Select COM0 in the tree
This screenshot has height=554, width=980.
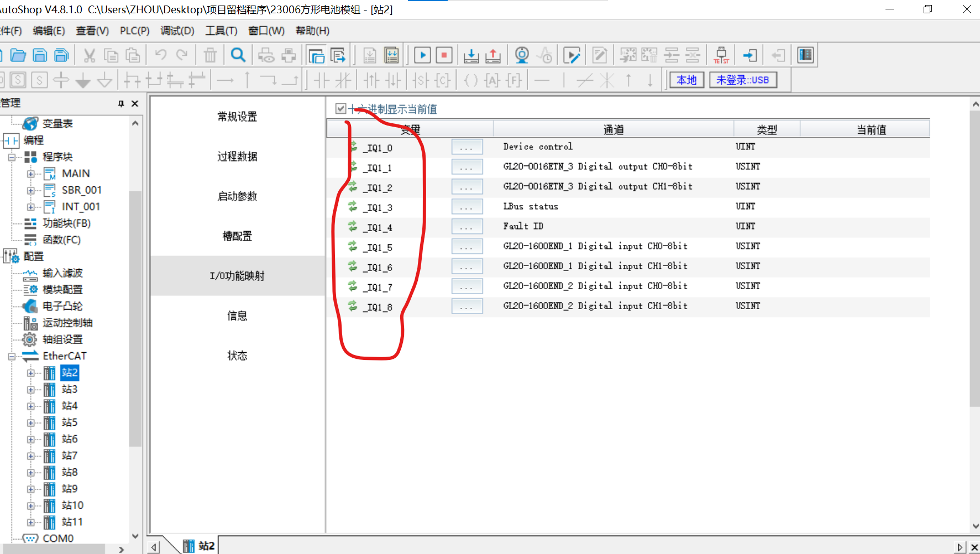(58, 539)
